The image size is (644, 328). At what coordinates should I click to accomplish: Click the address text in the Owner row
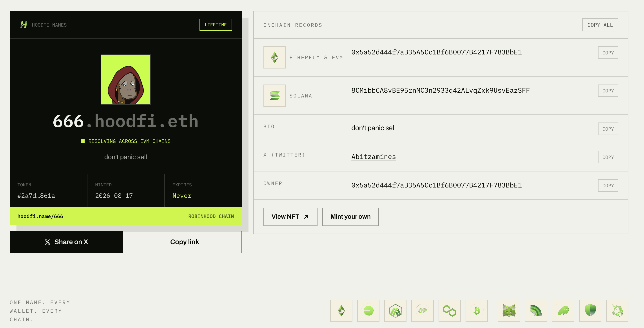[x=436, y=185]
